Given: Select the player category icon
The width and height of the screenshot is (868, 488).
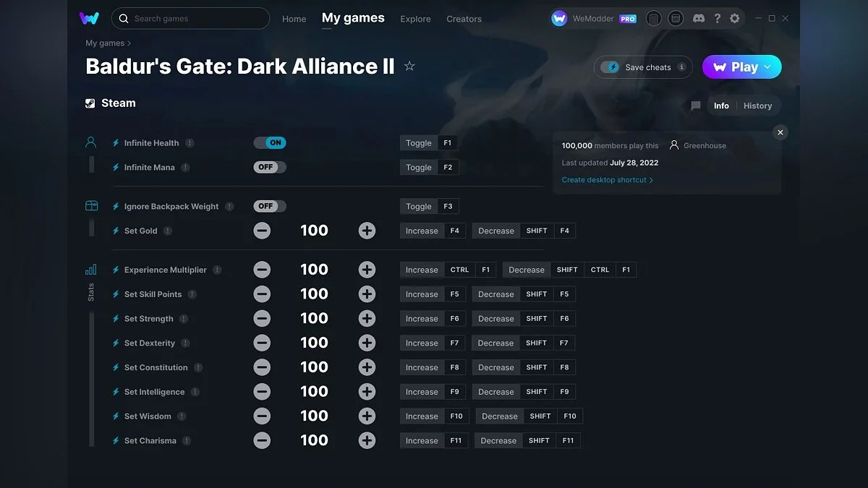Looking at the screenshot, I should click(91, 142).
